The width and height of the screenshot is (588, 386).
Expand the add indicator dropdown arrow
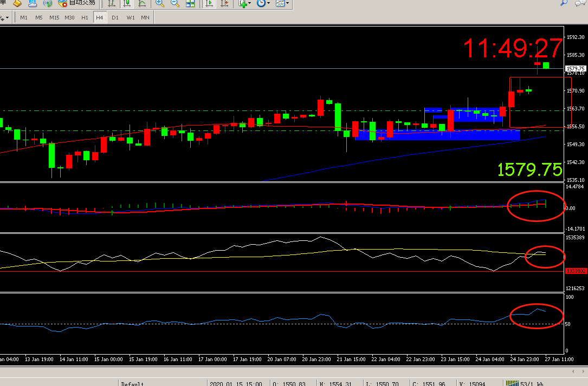[250, 3]
